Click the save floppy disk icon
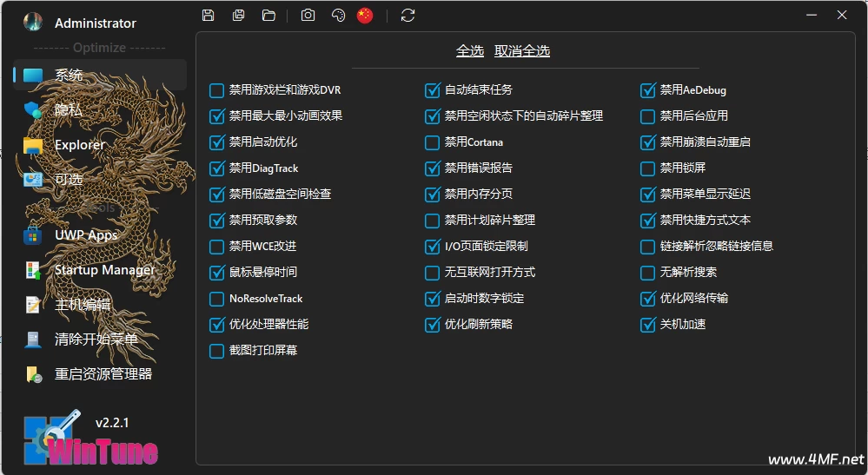Image resolution: width=868 pixels, height=475 pixels. click(208, 15)
